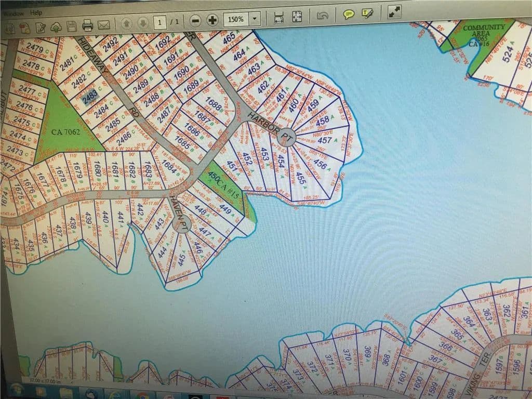Zoom out with minus button
The image size is (532, 399).
pyautogui.click(x=195, y=21)
